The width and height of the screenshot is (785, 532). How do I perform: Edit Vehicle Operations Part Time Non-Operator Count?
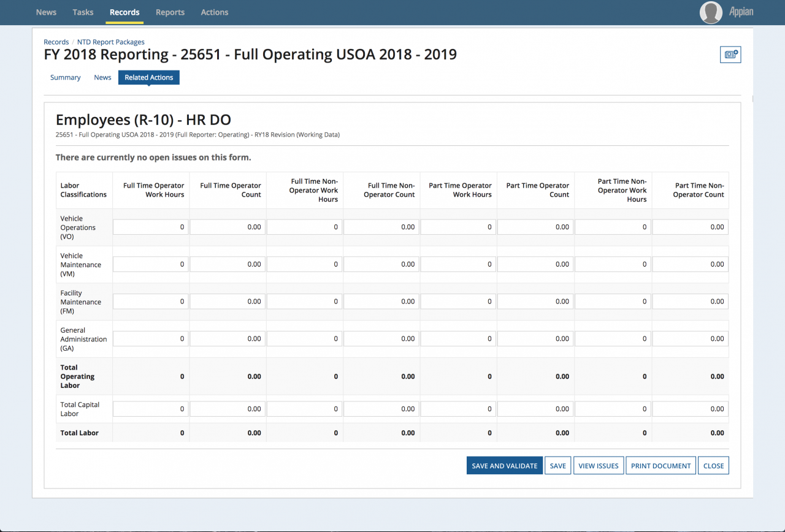pyautogui.click(x=691, y=227)
